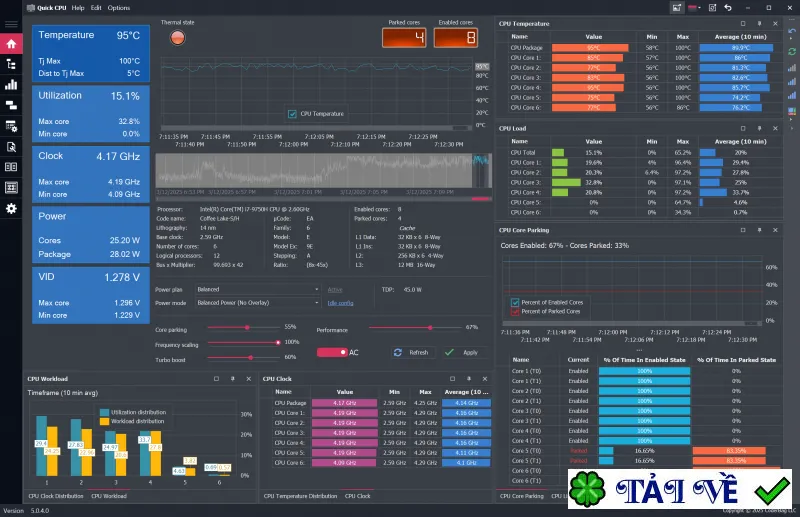The image size is (800, 517).
Task: Click the Refresh button
Action: pos(411,352)
